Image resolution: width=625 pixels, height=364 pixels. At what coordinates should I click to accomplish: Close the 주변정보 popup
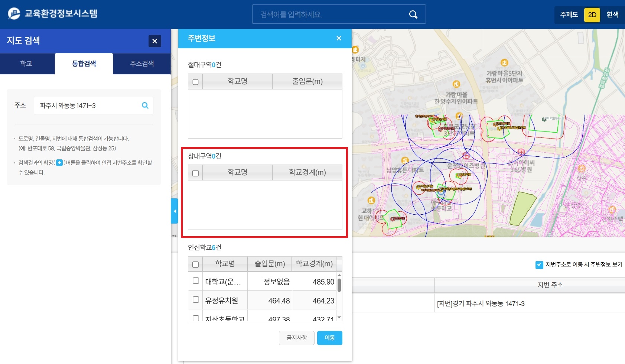point(339,38)
